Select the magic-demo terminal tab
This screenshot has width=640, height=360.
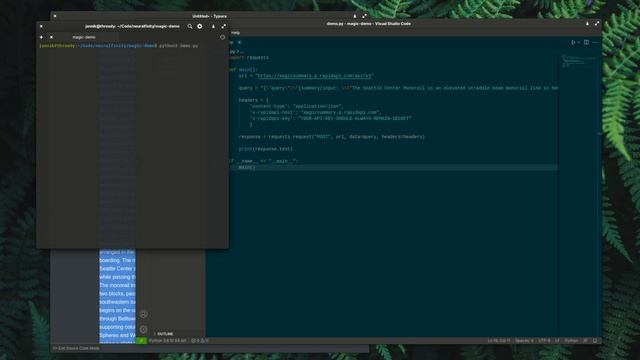[84, 37]
